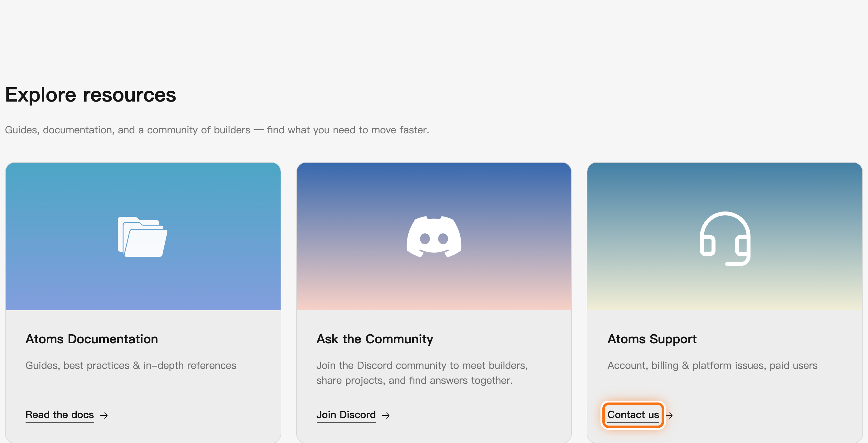Click the arrow next to Read the docs

[104, 415]
